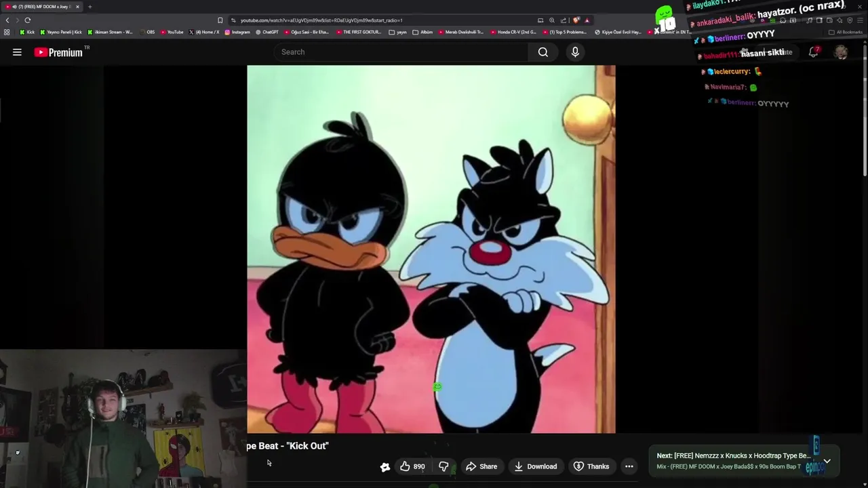The width and height of the screenshot is (868, 488).
Task: Open Brave Shields lion icon
Action: click(x=576, y=20)
